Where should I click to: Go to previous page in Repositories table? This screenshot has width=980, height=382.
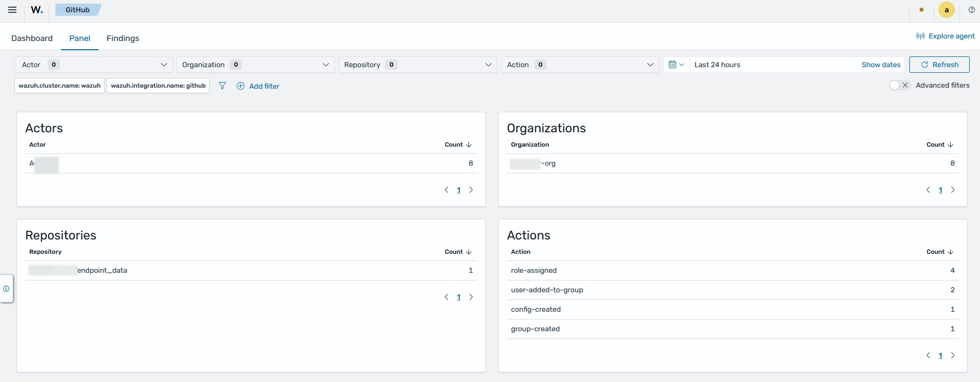coord(446,297)
